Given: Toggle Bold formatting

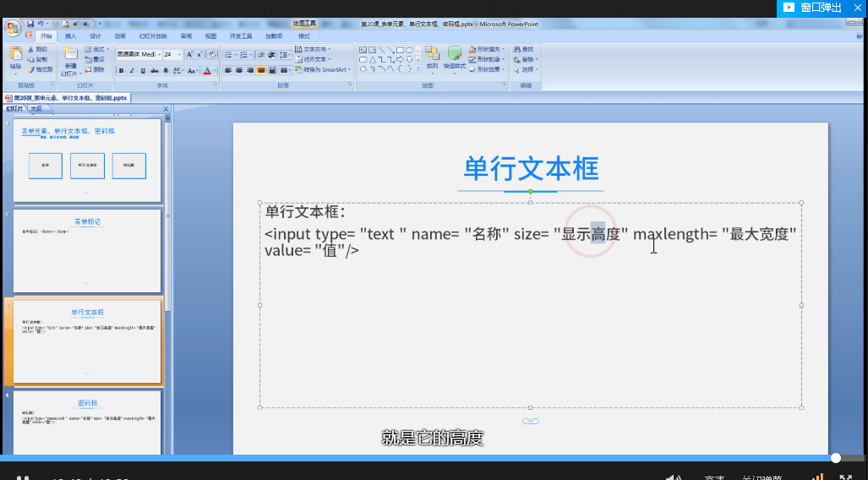Looking at the screenshot, I should 121,71.
